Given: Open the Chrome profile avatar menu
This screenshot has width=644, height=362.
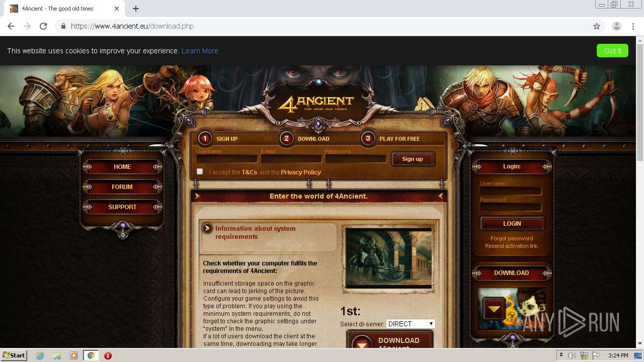Looking at the screenshot, I should point(617,26).
